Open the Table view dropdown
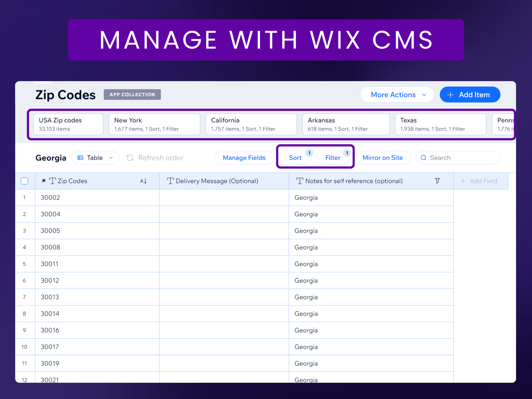Image resolution: width=532 pixels, height=399 pixels. [95, 158]
